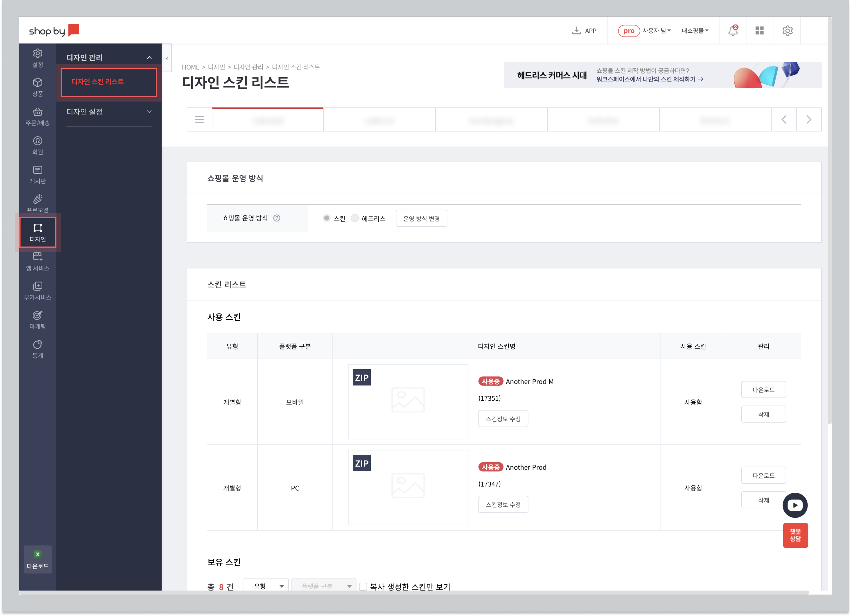Click 스킨정보 수정 for Another Prod (17347)
This screenshot has height=616, width=851.
503,505
